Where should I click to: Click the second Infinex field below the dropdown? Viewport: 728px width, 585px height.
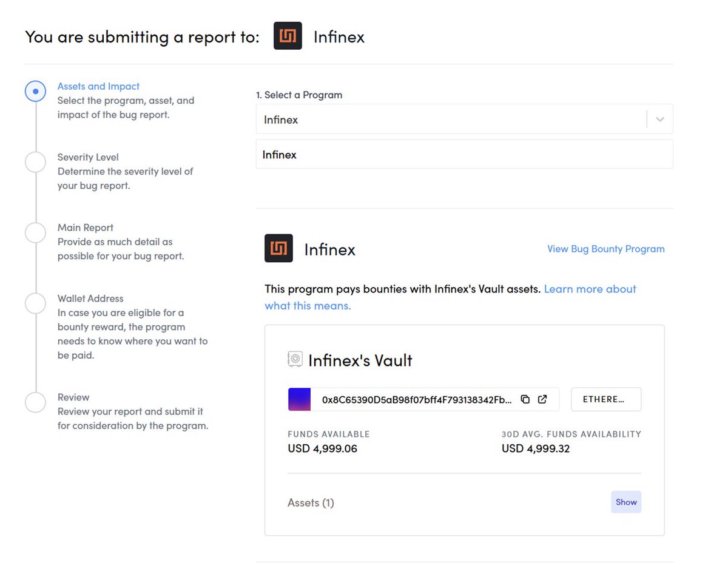(464, 154)
